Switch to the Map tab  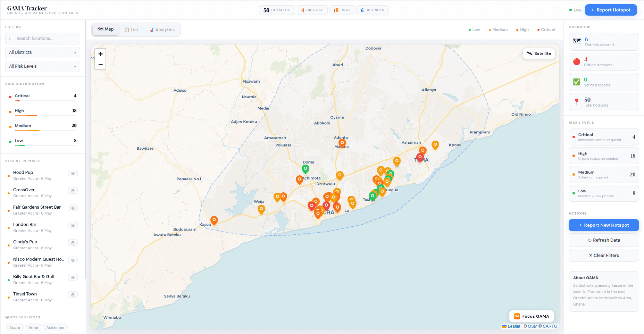(106, 30)
